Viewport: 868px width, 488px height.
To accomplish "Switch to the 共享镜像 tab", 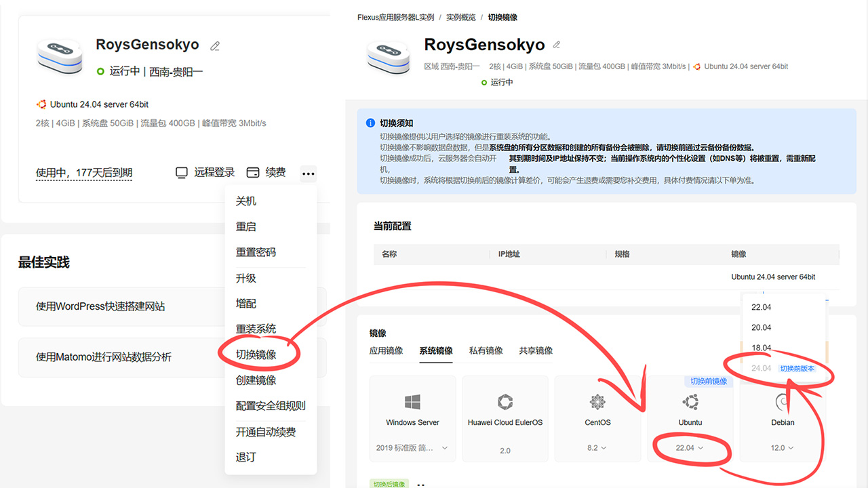I will click(x=536, y=350).
